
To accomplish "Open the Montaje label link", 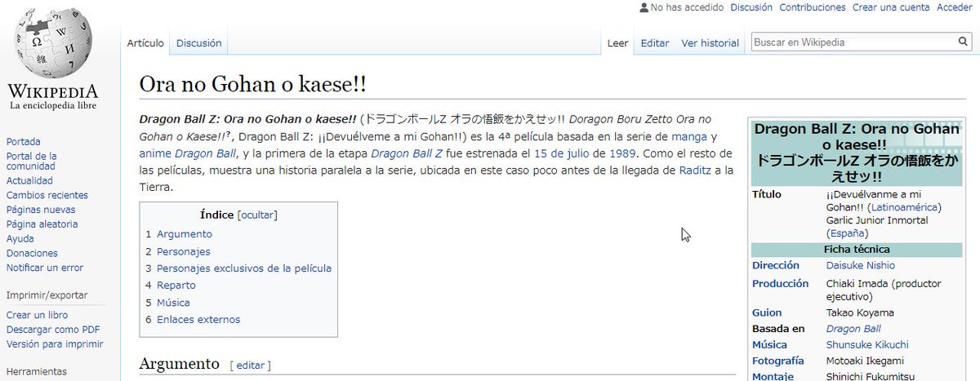I will (x=773, y=376).
